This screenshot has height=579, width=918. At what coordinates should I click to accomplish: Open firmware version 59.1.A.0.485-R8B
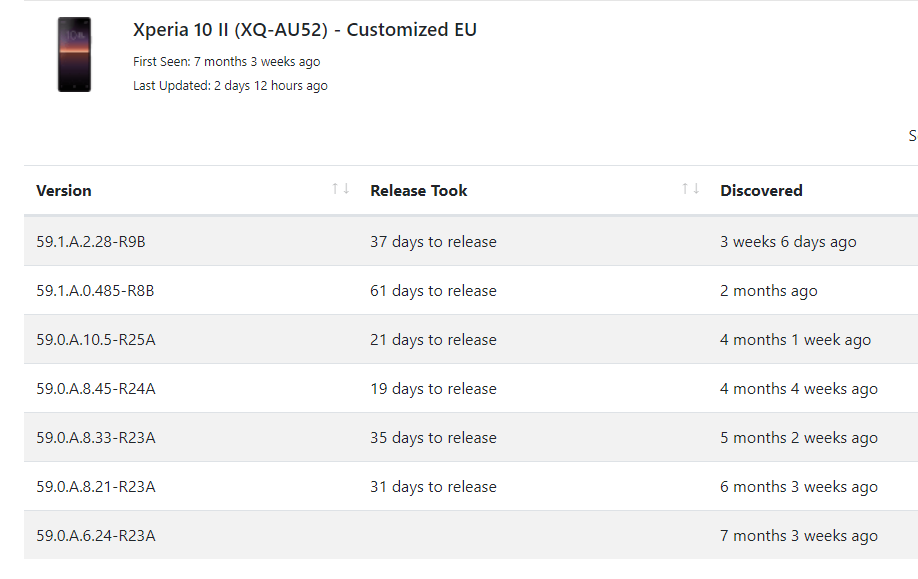tap(95, 291)
